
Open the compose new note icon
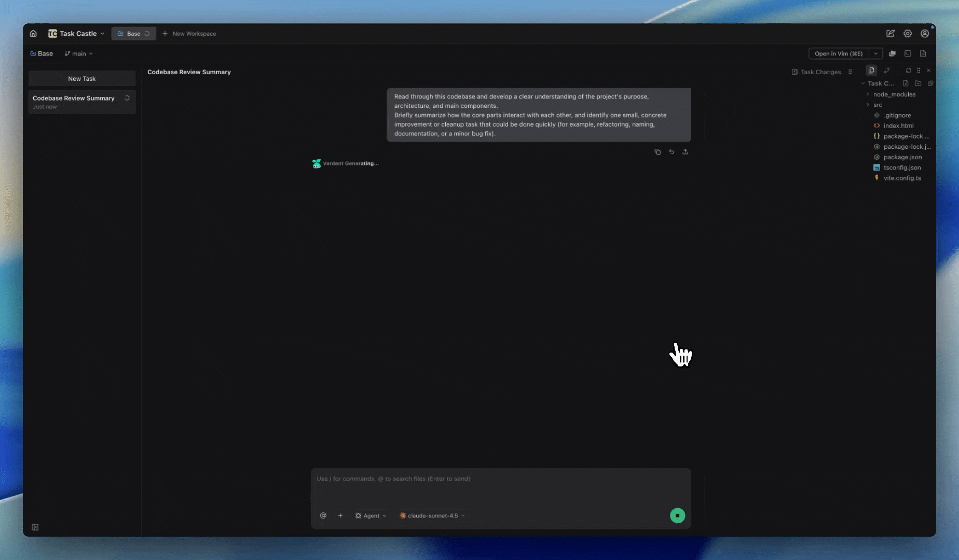point(890,34)
